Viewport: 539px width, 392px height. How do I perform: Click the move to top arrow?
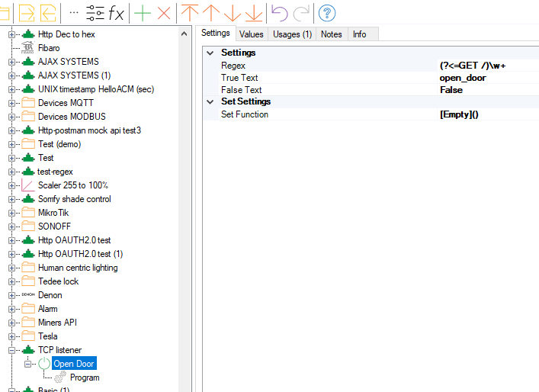click(x=189, y=12)
